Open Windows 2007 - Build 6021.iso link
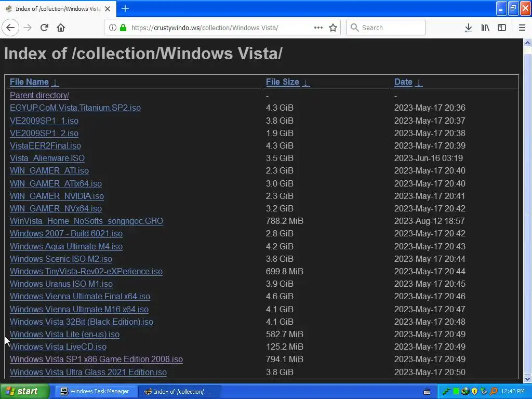Image resolution: width=532 pixels, height=399 pixels. (x=66, y=234)
